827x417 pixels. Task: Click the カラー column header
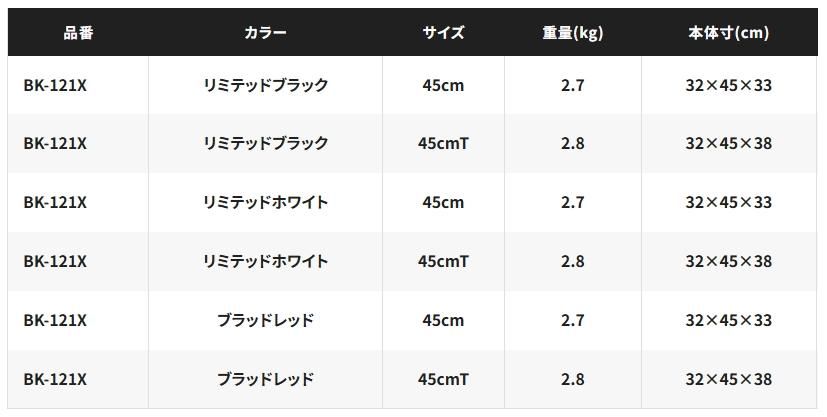(265, 33)
